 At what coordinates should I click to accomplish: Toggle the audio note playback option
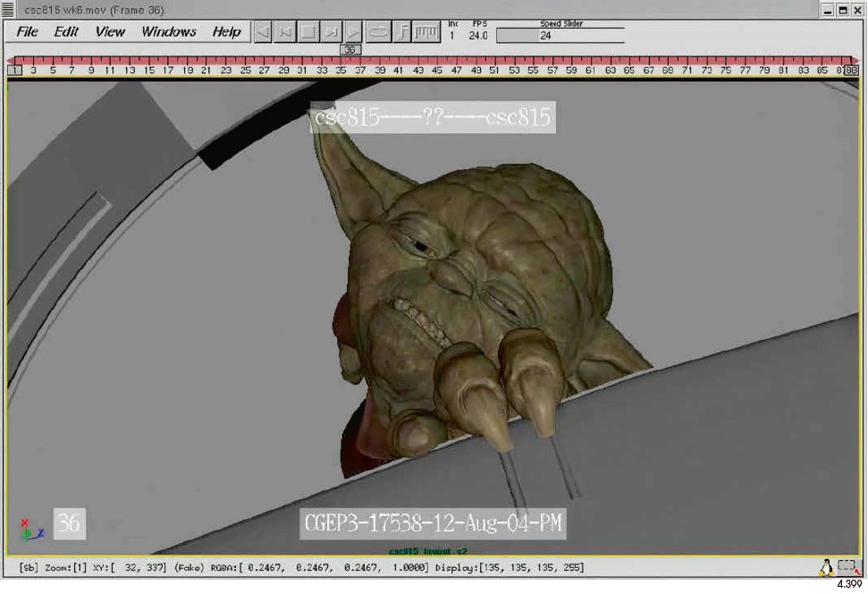(x=401, y=31)
